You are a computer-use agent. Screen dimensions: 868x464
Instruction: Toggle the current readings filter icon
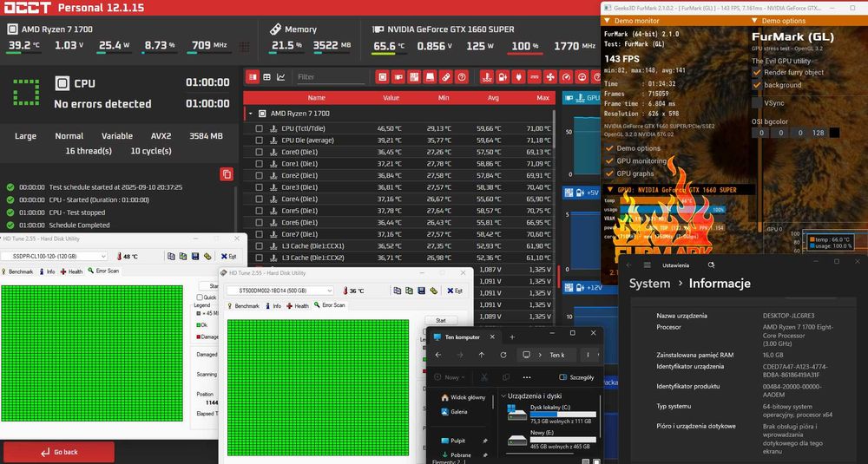(534, 77)
